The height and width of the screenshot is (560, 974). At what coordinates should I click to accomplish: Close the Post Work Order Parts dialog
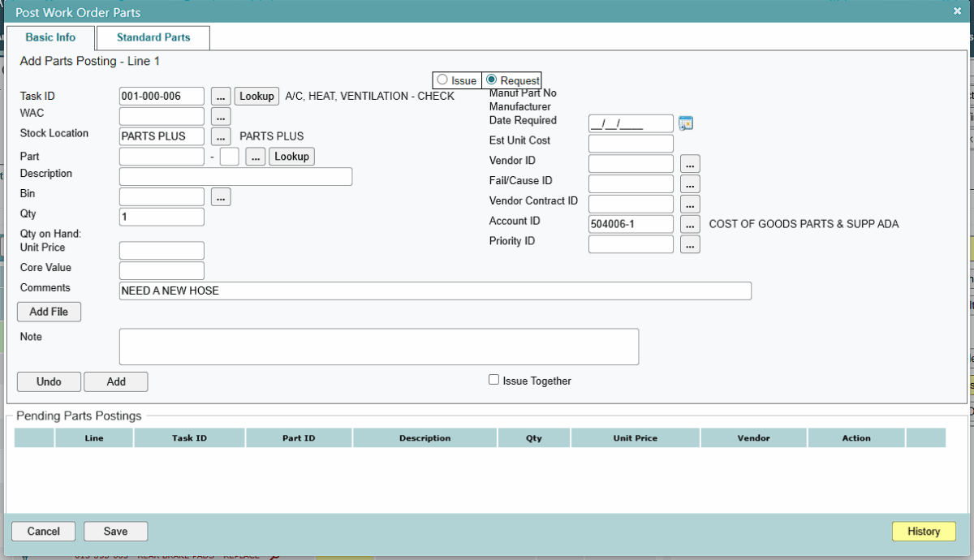957,11
